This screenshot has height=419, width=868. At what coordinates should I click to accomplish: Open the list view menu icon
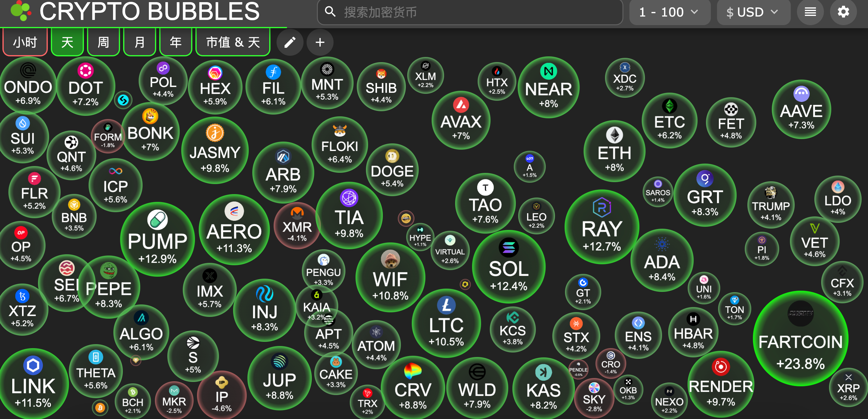(x=810, y=13)
